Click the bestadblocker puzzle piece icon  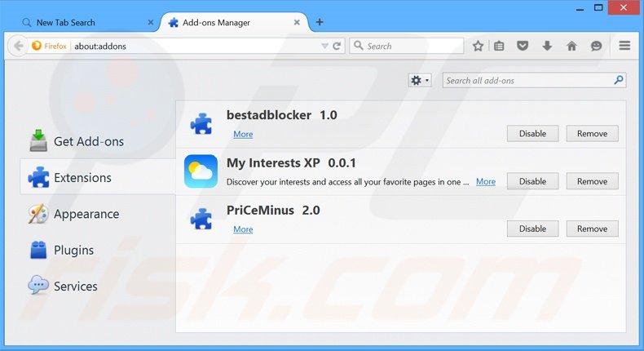tap(201, 123)
